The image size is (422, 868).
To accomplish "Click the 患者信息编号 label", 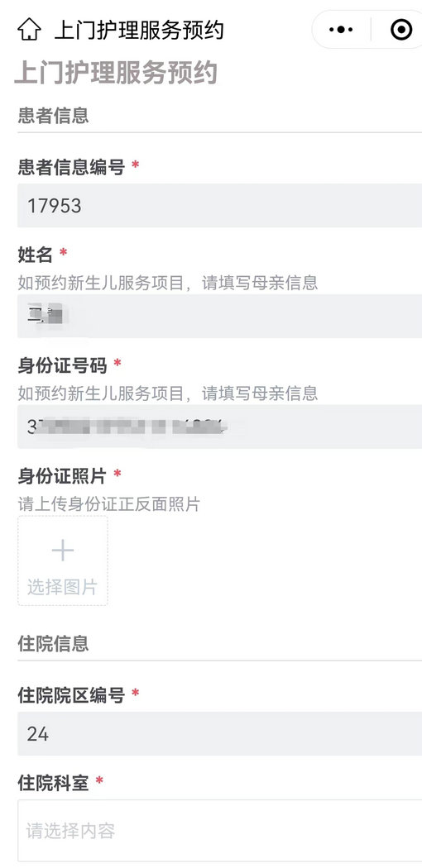I will [x=71, y=167].
